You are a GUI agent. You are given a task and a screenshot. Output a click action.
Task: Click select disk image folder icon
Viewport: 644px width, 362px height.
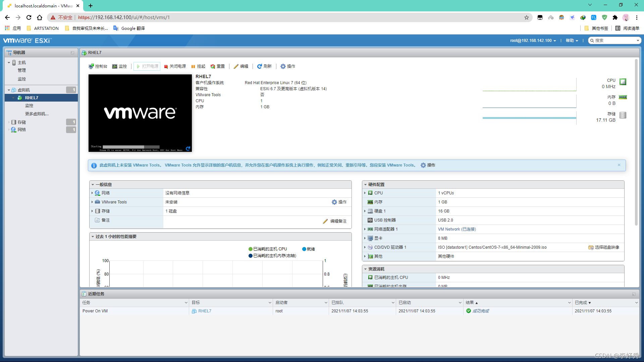click(x=591, y=247)
